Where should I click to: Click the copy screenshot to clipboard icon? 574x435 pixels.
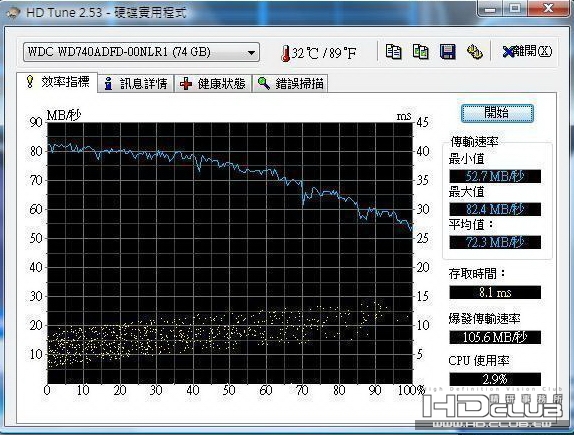point(420,52)
